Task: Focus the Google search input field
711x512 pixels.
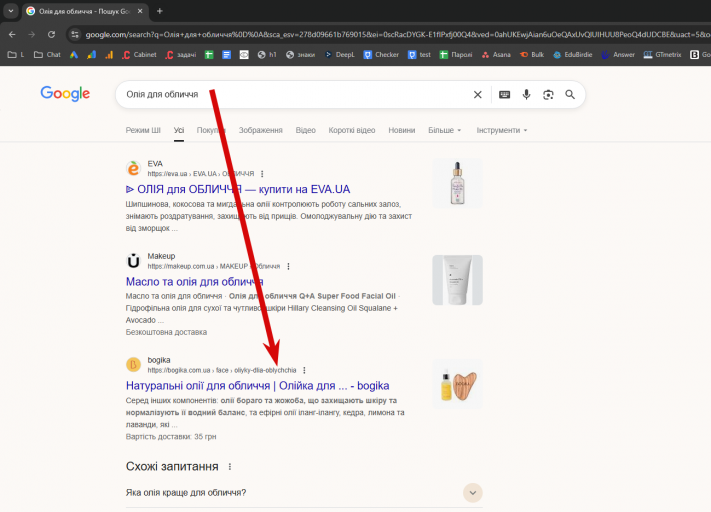Action: point(295,94)
